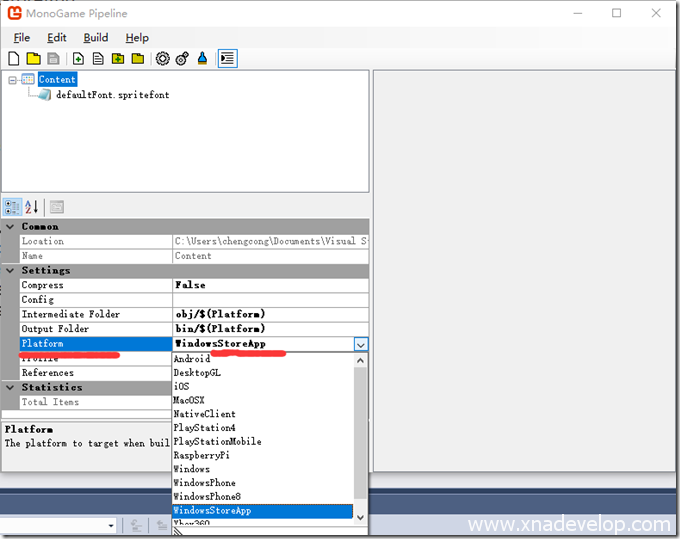Click the Open project folder icon
This screenshot has height=539, width=680.
33,59
